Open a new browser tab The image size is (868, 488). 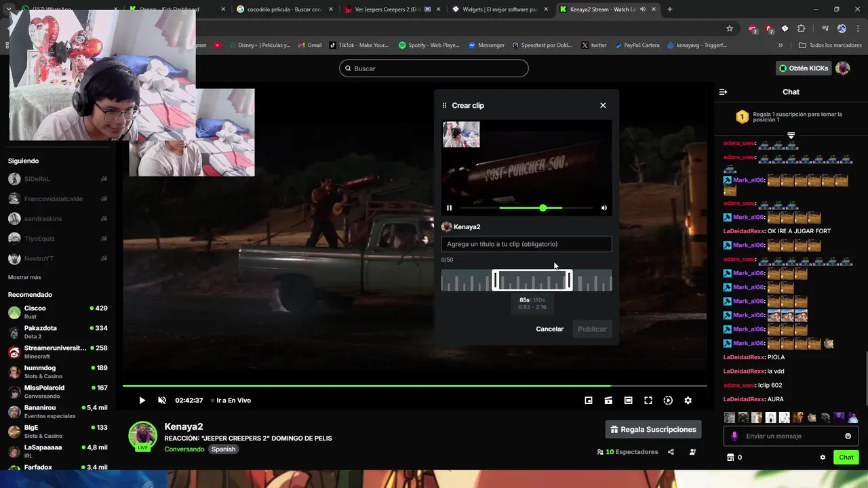[x=670, y=9]
